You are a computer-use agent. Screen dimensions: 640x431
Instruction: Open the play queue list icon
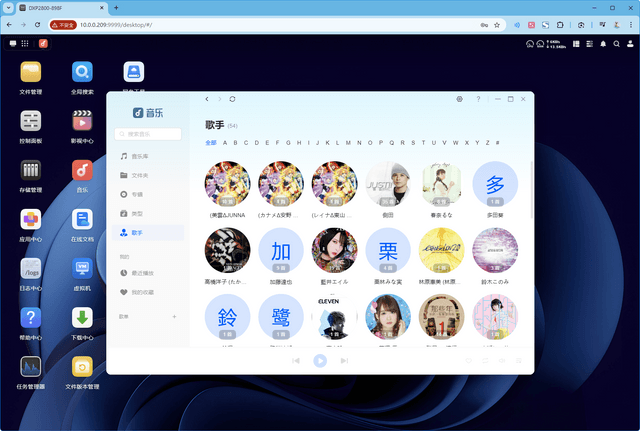pyautogui.click(x=519, y=361)
